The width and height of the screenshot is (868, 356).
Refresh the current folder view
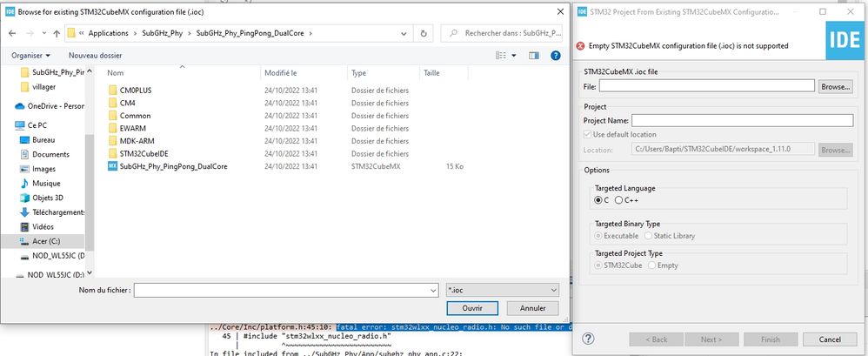(x=424, y=33)
